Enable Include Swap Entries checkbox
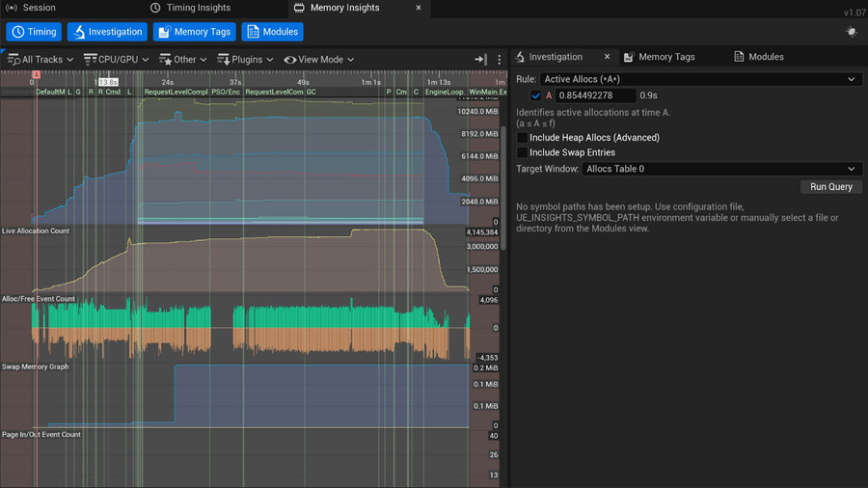 click(522, 152)
